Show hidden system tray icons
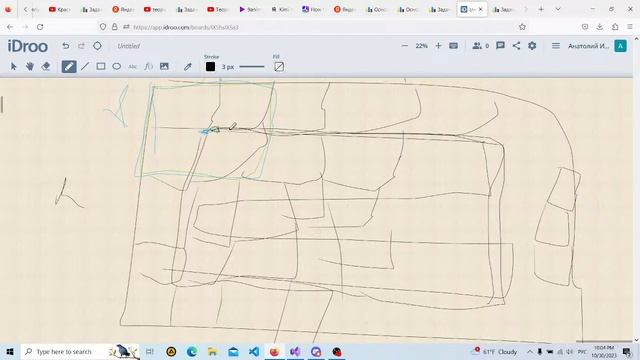This screenshot has height=360, width=640. pyautogui.click(x=529, y=351)
